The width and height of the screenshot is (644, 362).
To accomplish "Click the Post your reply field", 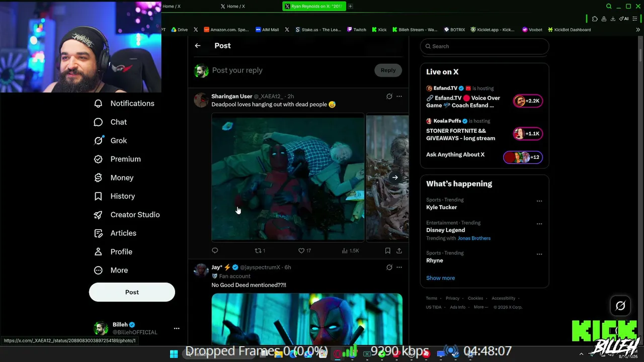I will pos(291,70).
